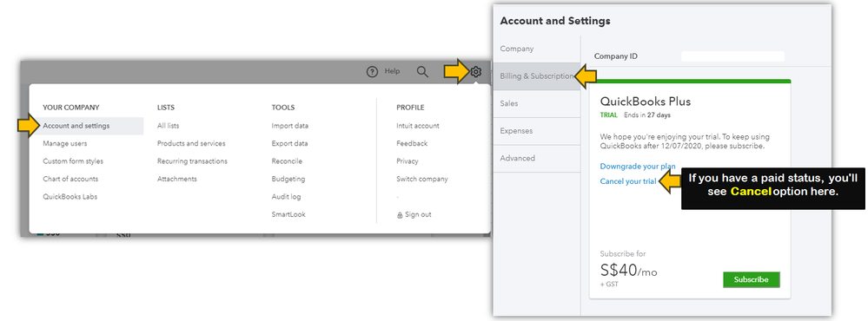The height and width of the screenshot is (321, 868).
Task: Click Sign out with lock icon
Action: point(414,214)
